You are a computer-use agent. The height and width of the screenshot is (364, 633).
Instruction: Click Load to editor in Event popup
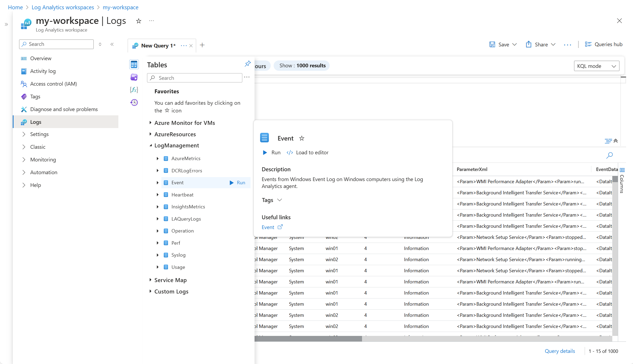[308, 152]
